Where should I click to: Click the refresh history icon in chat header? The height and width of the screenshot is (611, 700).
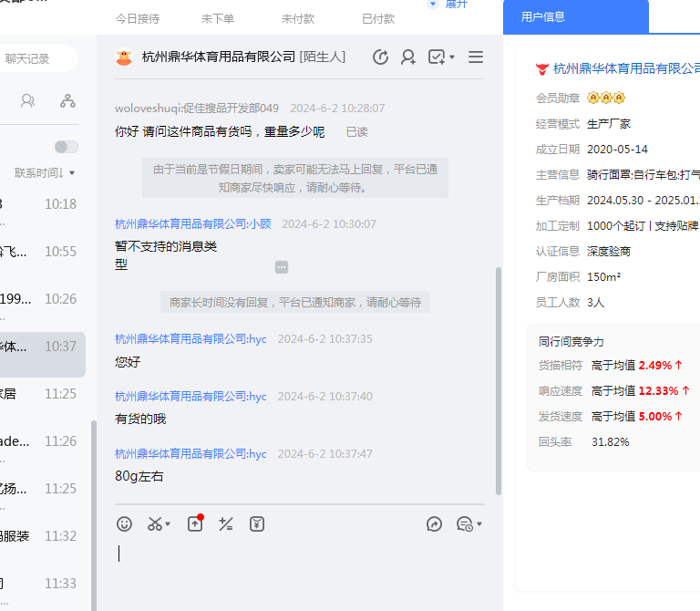(x=381, y=57)
